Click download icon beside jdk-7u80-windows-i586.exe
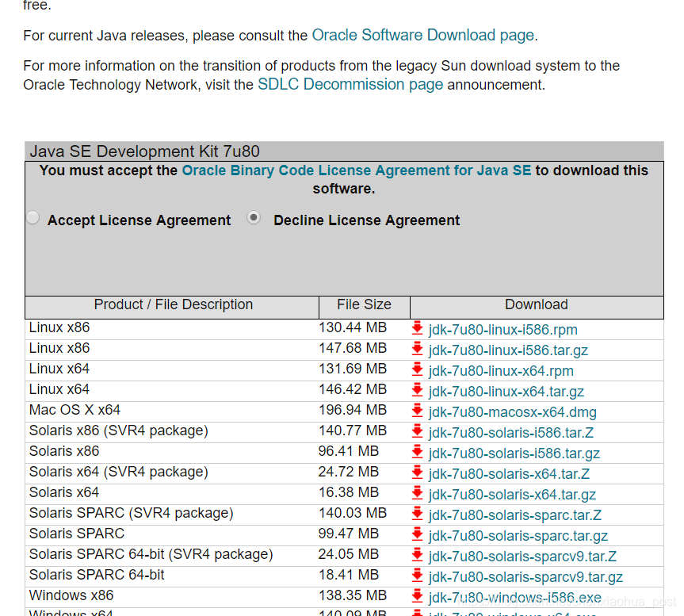The height and width of the screenshot is (616, 684). click(x=418, y=595)
